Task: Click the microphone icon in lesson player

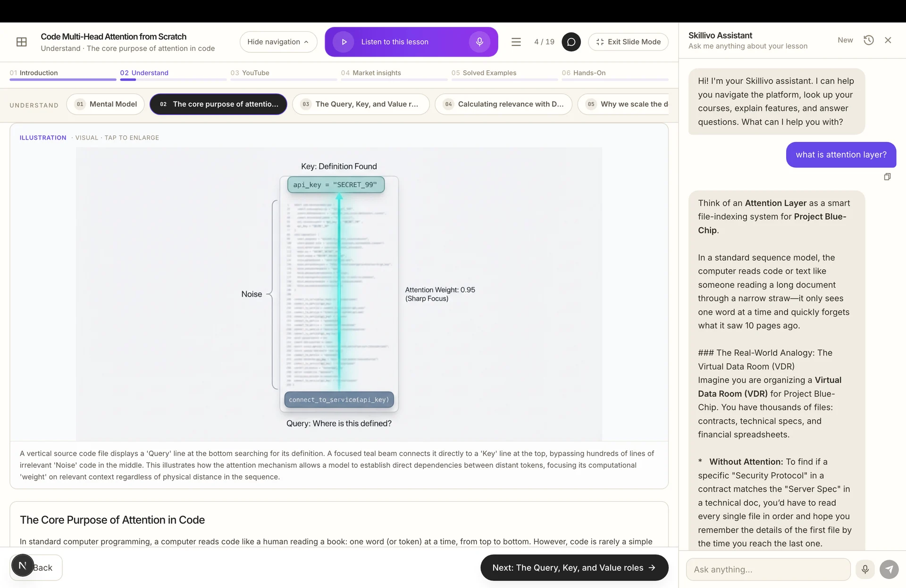Action: pos(479,42)
